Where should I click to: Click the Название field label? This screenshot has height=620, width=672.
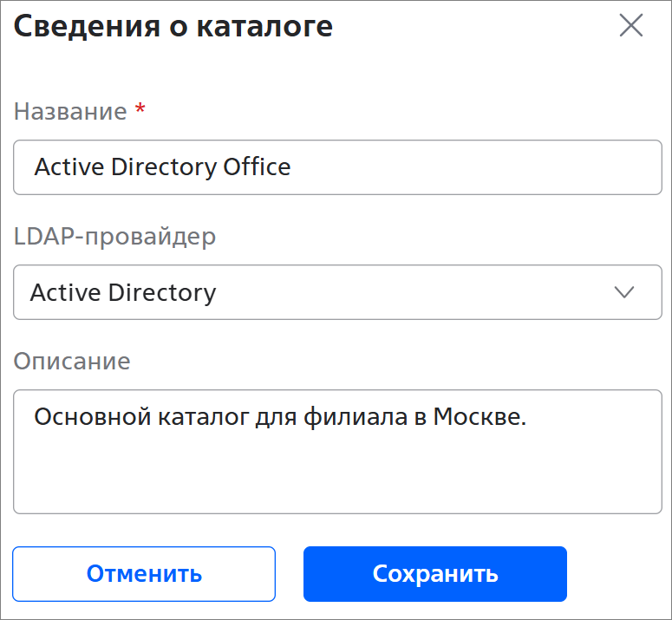tap(70, 112)
